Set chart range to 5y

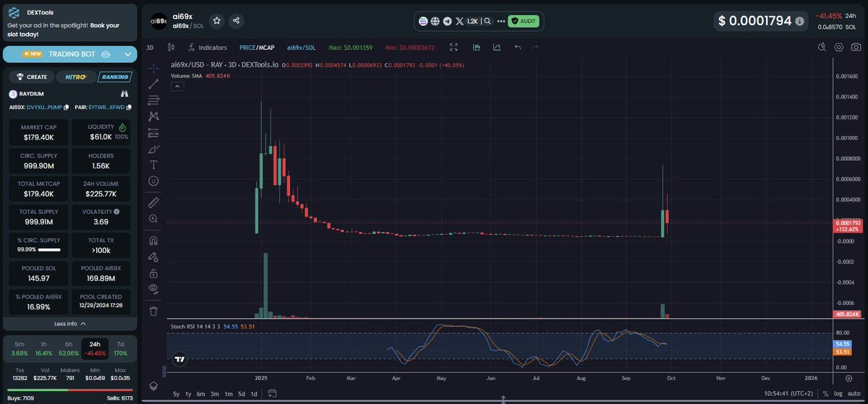(176, 394)
